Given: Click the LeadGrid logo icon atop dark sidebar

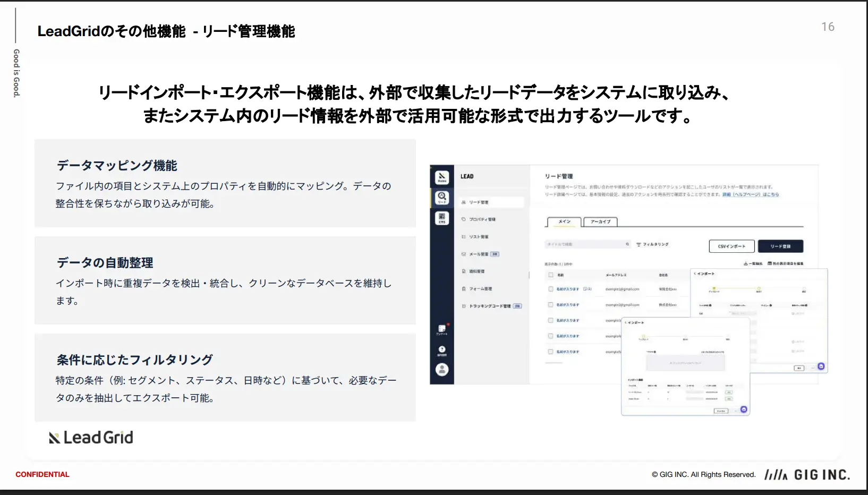Looking at the screenshot, I should 441,177.
